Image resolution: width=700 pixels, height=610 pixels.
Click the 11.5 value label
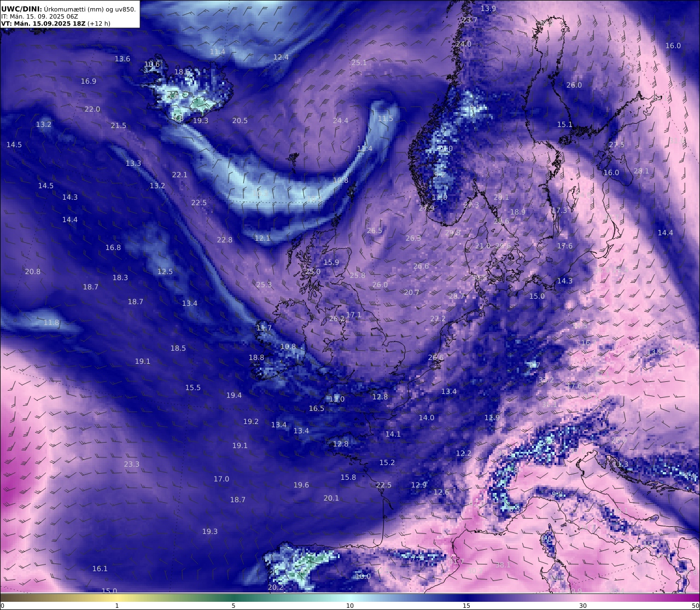(386, 118)
